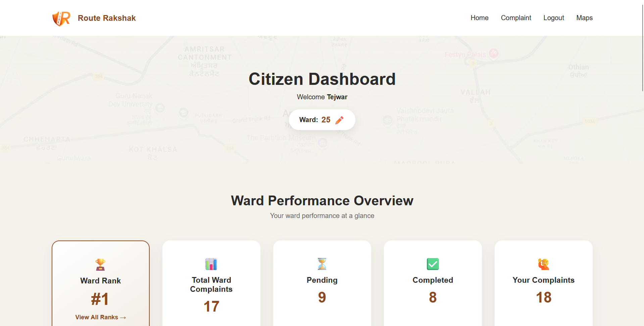Select the Total Ward Complaints count 17
Image resolution: width=644 pixels, height=326 pixels.
[211, 306]
